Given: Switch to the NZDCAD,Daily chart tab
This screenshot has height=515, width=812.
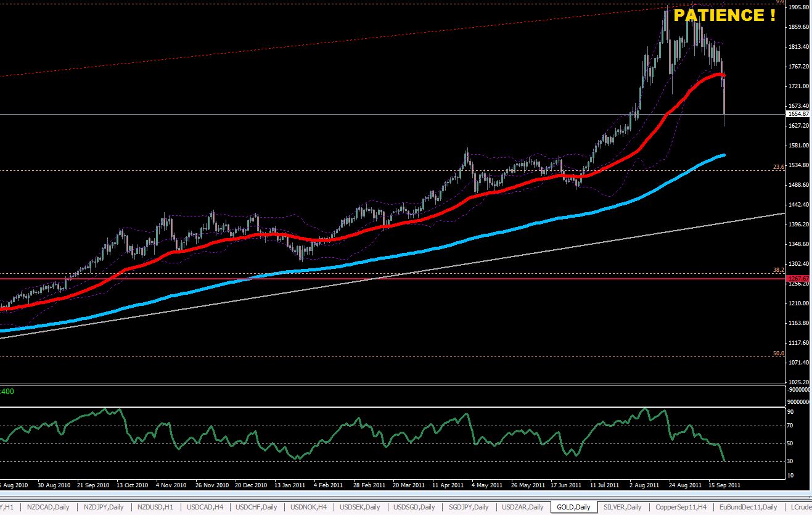Looking at the screenshot, I should [x=48, y=507].
